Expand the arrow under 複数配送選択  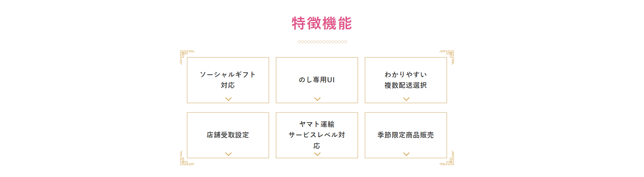406,99
